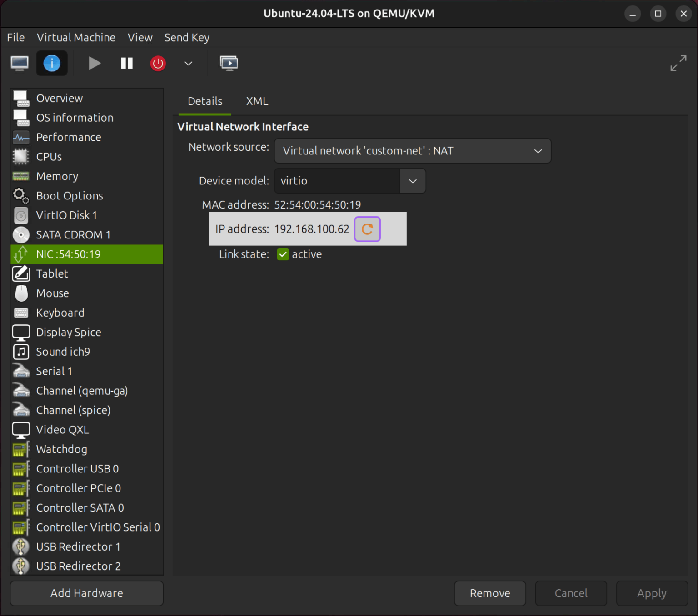Image resolution: width=698 pixels, height=616 pixels.
Task: Open the Virtual Machine menu
Action: 76,37
